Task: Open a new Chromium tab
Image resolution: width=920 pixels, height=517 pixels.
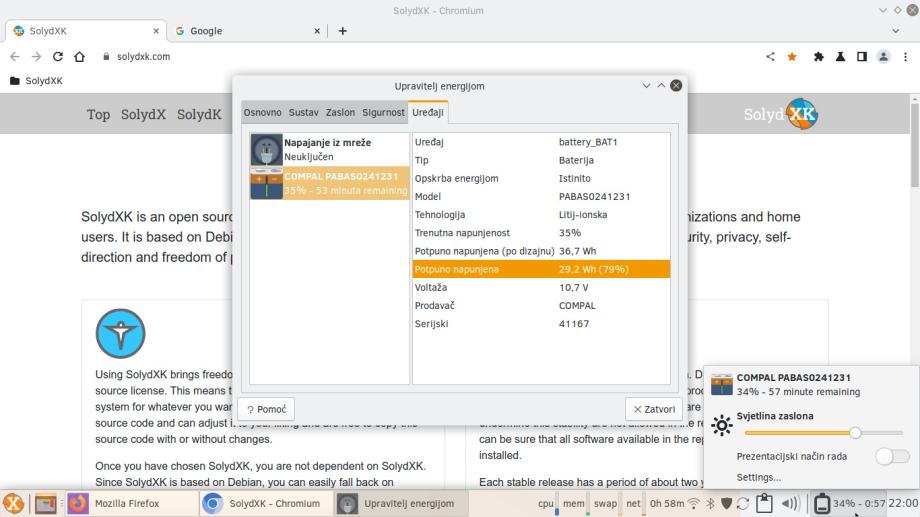Action: (343, 31)
